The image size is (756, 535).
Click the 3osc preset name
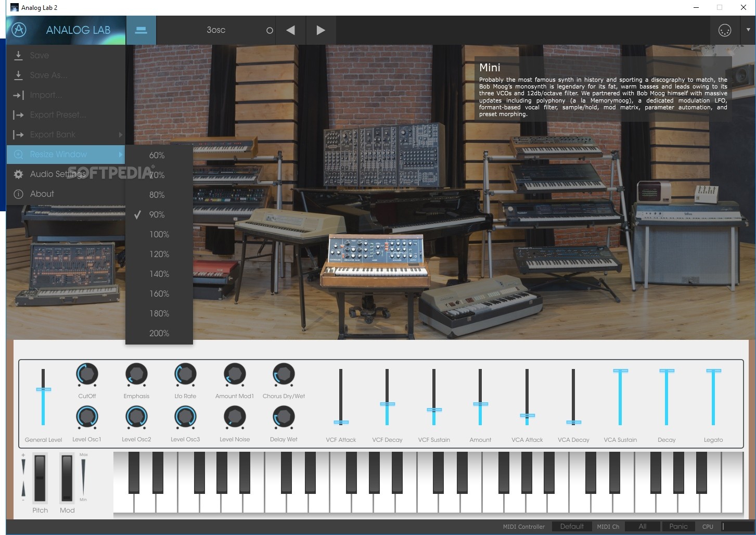[x=216, y=30]
